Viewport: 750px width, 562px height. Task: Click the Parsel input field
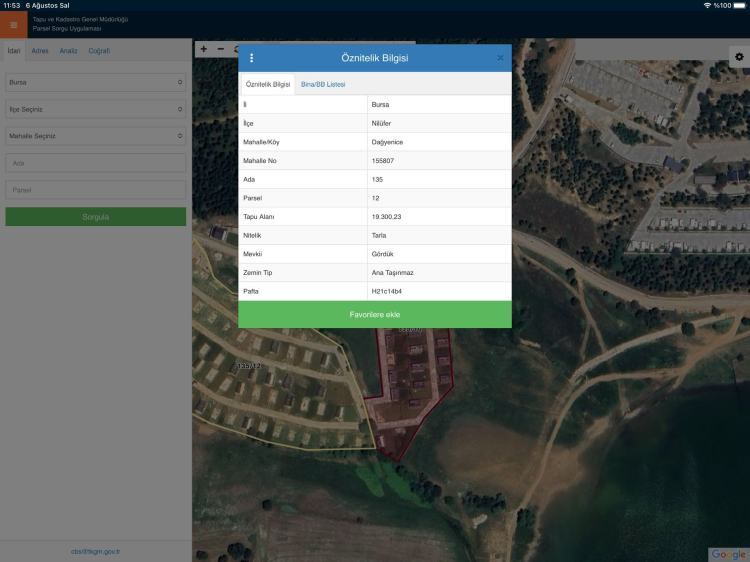pos(95,189)
